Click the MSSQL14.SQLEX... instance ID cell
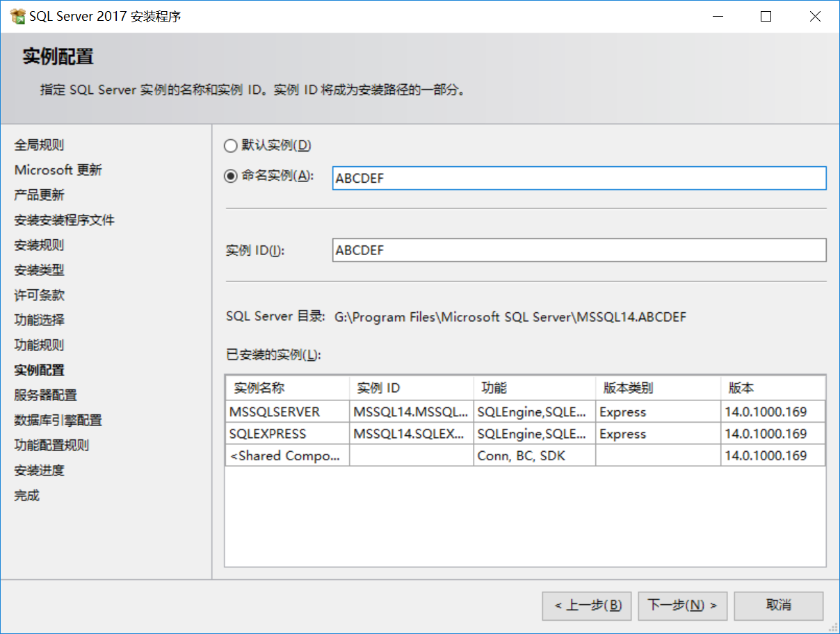This screenshot has width=840, height=634. pos(412,434)
